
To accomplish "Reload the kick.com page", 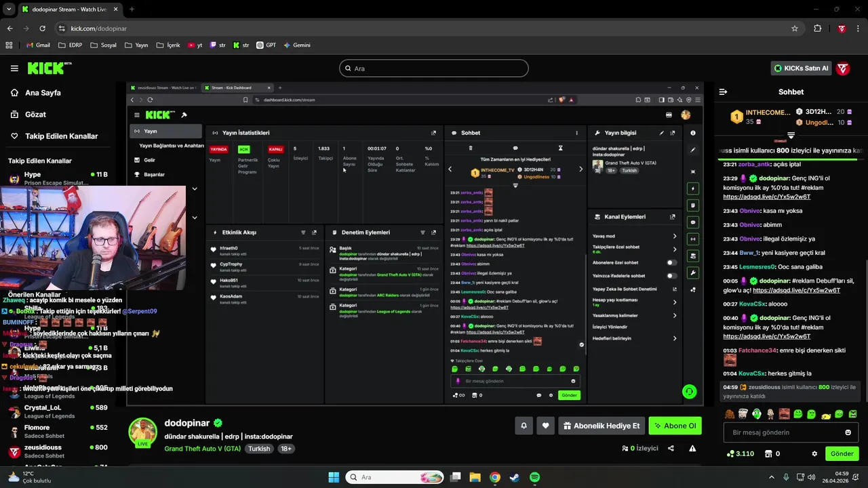I will [x=42, y=28].
